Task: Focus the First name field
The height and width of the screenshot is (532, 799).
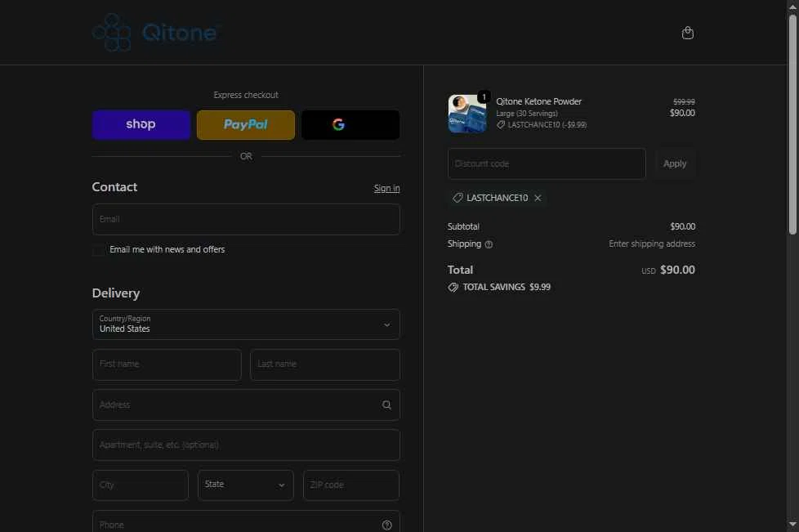Action: [167, 364]
